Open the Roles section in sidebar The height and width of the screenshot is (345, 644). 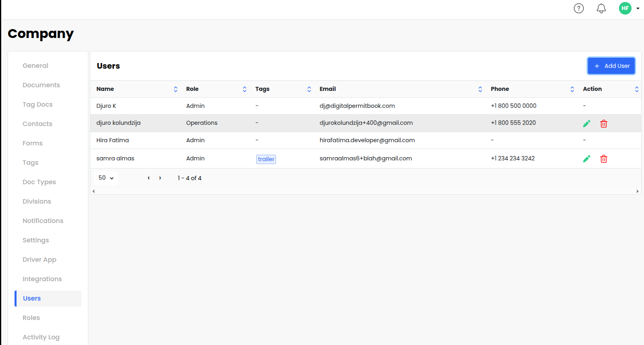(31, 318)
